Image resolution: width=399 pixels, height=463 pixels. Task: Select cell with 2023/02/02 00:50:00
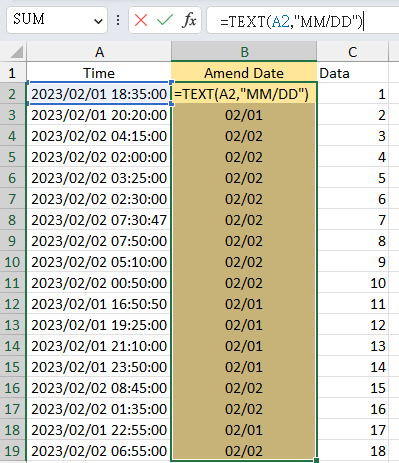(x=99, y=283)
